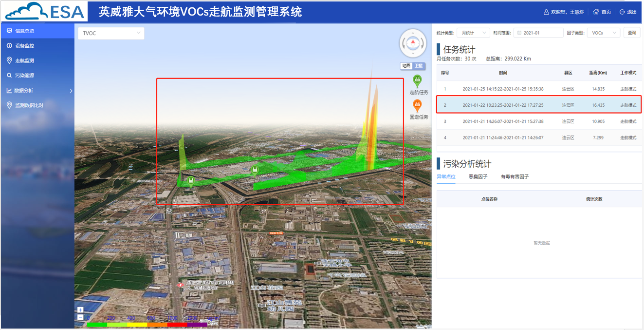The width and height of the screenshot is (644, 330).
Task: Switch to the 恶臭因子 tab
Action: [x=478, y=176]
